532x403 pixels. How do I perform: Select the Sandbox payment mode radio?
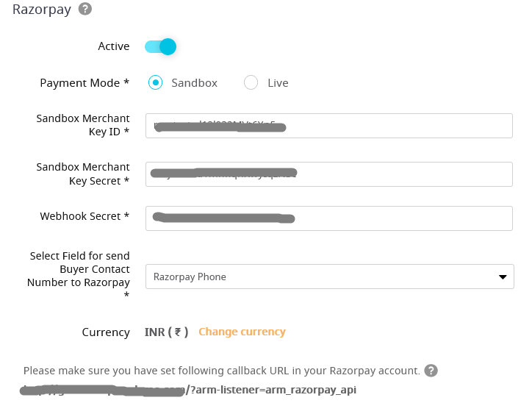(x=155, y=82)
